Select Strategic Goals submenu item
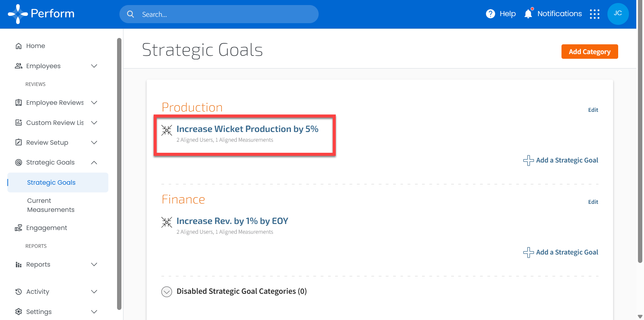The height and width of the screenshot is (320, 644). pos(51,183)
